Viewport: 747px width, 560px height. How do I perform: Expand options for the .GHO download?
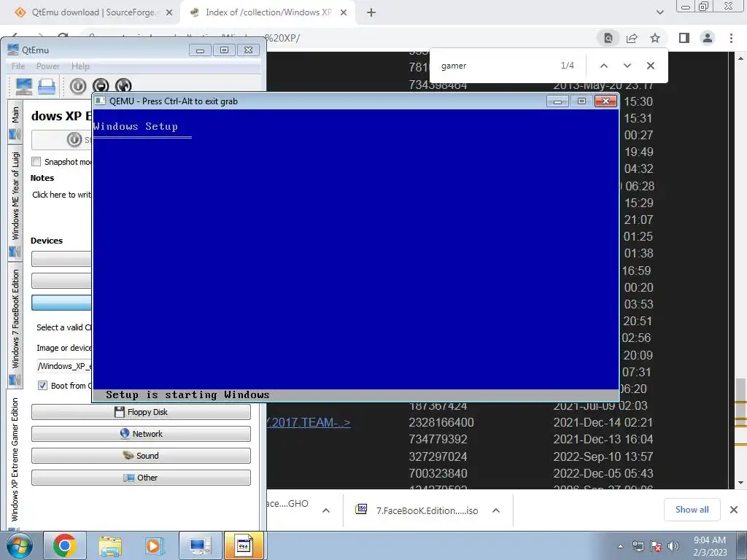pos(326,510)
